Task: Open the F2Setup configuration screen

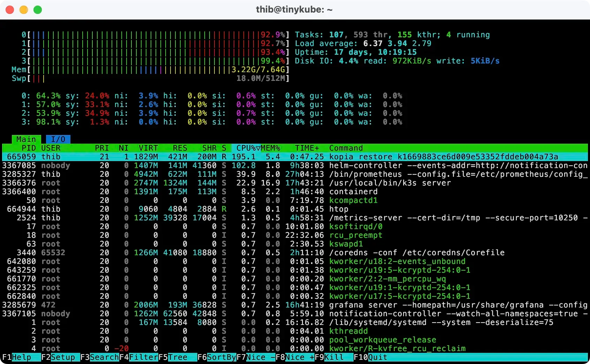Action: pos(59,357)
